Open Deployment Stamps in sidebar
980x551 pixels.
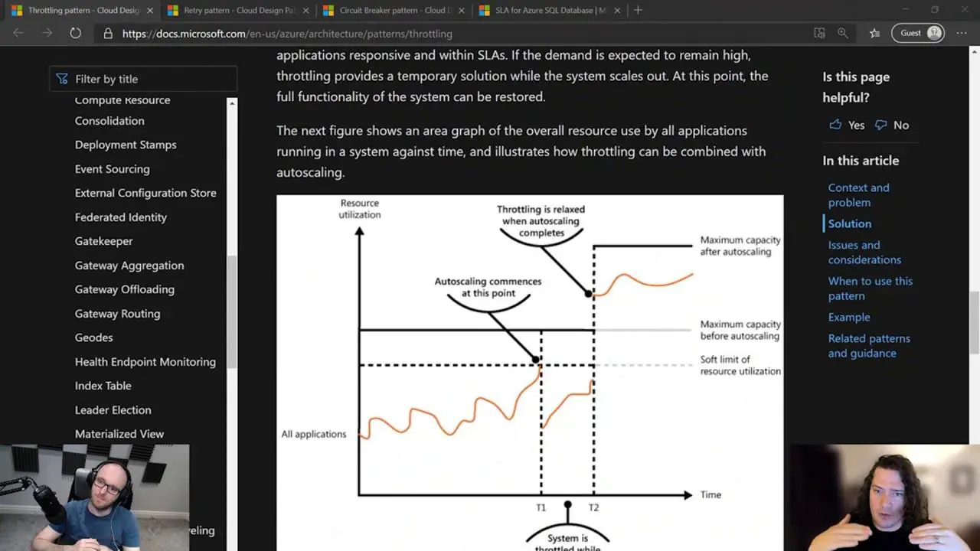coord(126,145)
